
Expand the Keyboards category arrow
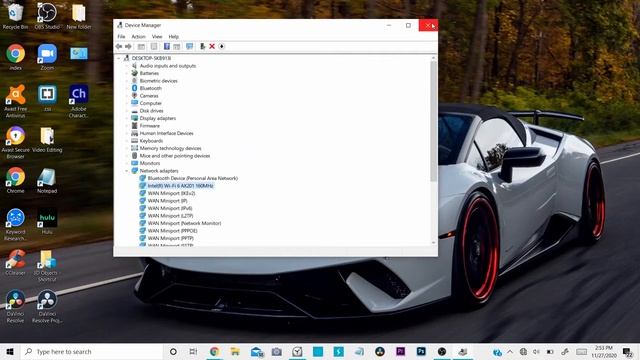pyautogui.click(x=127, y=141)
